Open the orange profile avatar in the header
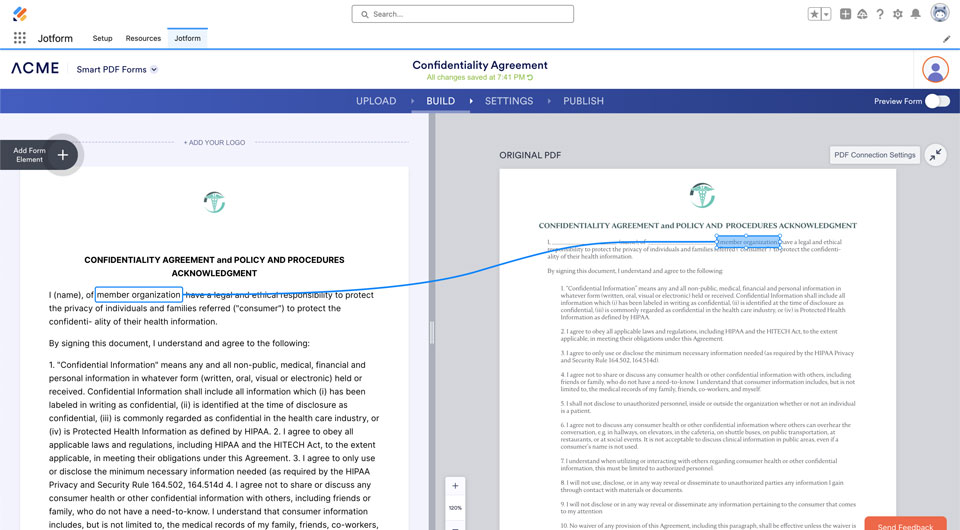This screenshot has height=530, width=960. click(935, 69)
